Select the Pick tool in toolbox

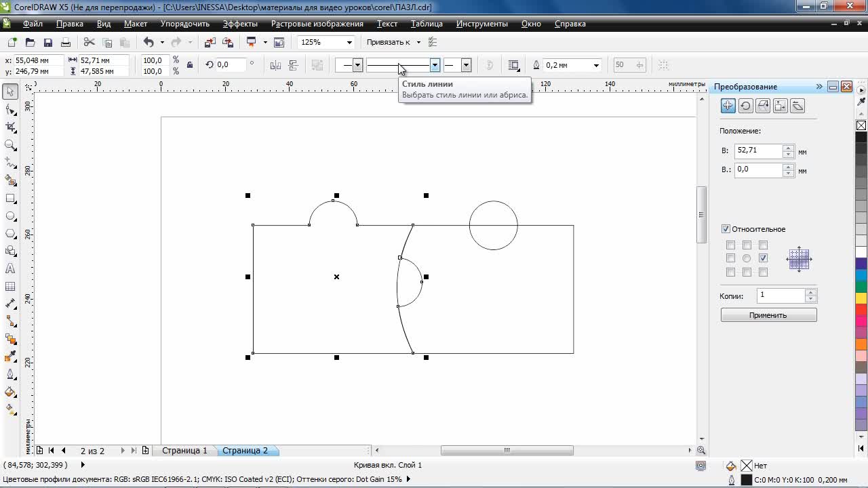tap(10, 91)
